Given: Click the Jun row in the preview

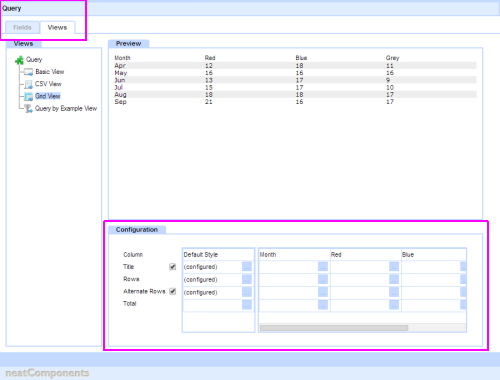Looking at the screenshot, I should pos(295,80).
